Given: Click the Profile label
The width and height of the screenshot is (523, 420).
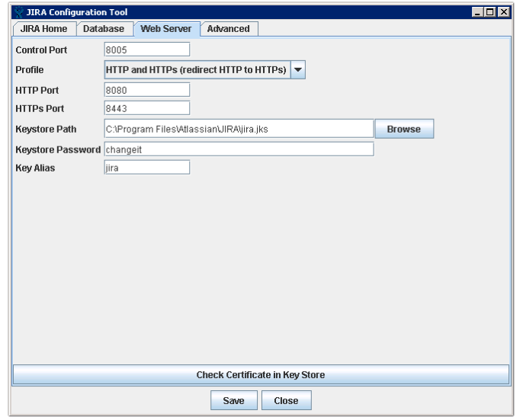Looking at the screenshot, I should (30, 70).
